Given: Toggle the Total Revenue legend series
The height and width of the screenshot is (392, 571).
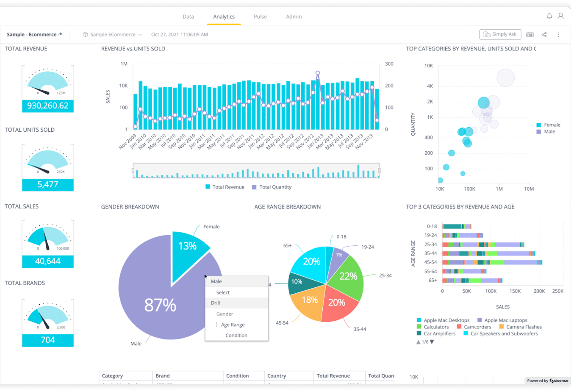Looking at the screenshot, I should tap(225, 187).
